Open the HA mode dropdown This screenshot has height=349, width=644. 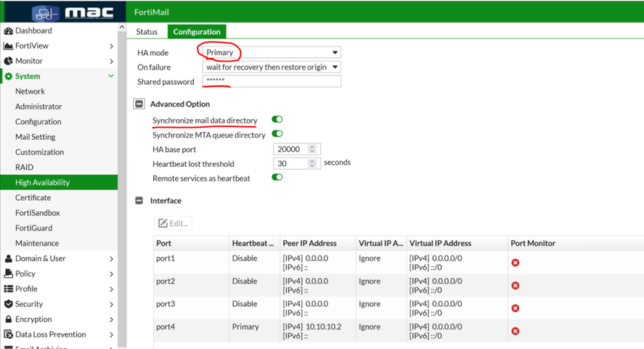tap(272, 52)
